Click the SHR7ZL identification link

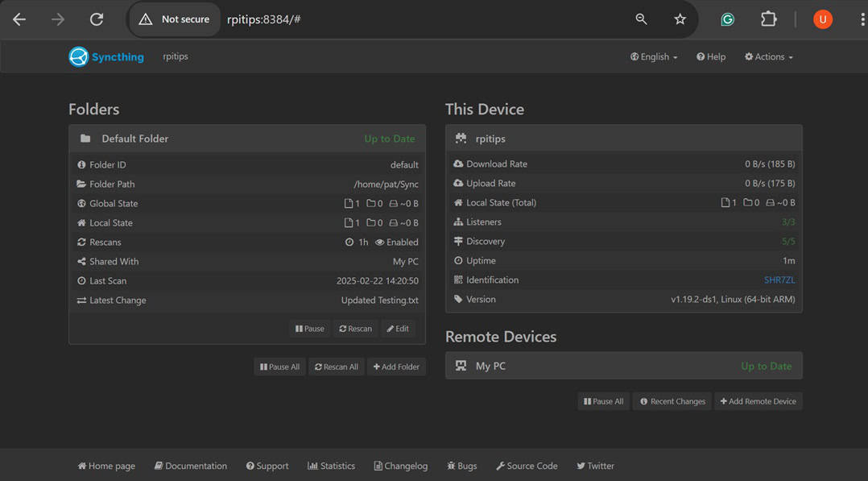tap(779, 280)
